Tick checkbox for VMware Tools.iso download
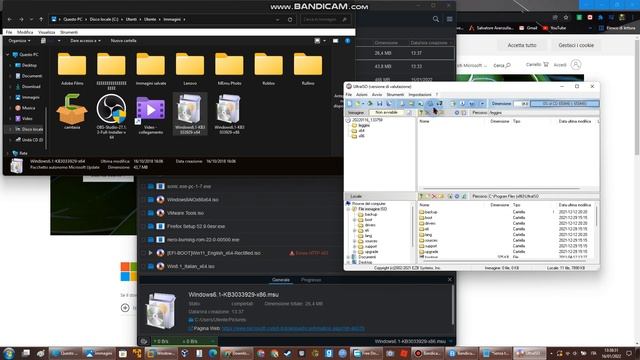This screenshot has height=360, width=640. pyautogui.click(x=143, y=213)
